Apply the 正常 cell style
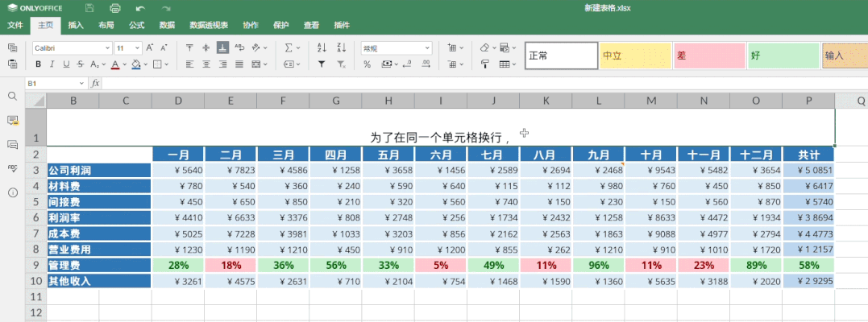This screenshot has width=868, height=322. (x=561, y=56)
